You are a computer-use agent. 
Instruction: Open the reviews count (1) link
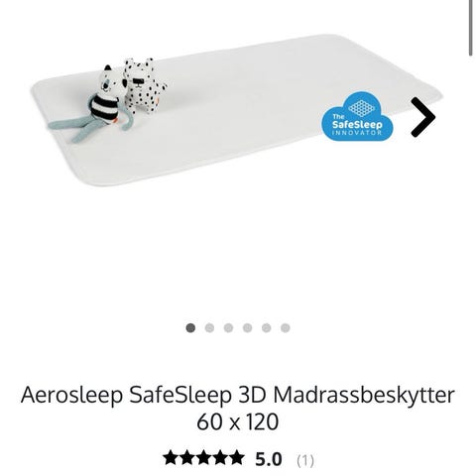click(305, 460)
